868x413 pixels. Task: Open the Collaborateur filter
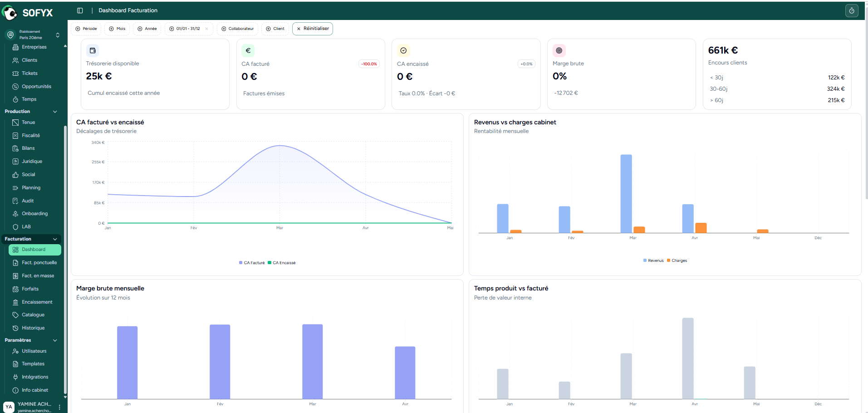pos(238,29)
